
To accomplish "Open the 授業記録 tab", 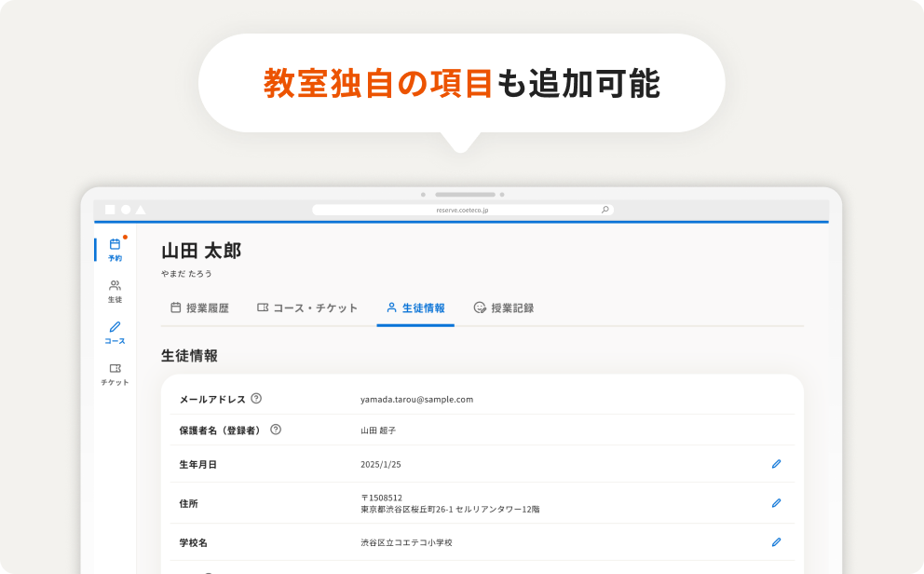I will [504, 307].
